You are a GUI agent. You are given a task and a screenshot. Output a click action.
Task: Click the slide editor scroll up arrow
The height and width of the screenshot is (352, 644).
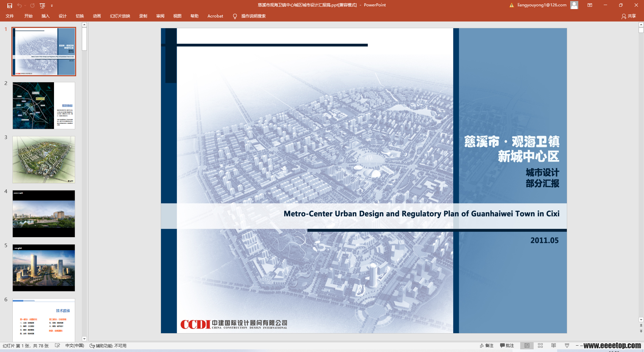point(641,25)
